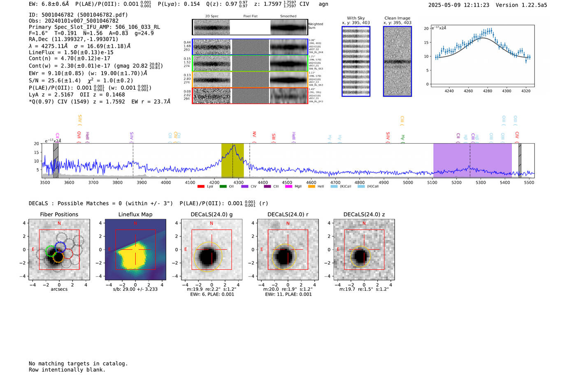Click the 'LyA z = 2.5167' line
Image resolution: width=576 pixels, height=392 pixels.
(x=77, y=95)
